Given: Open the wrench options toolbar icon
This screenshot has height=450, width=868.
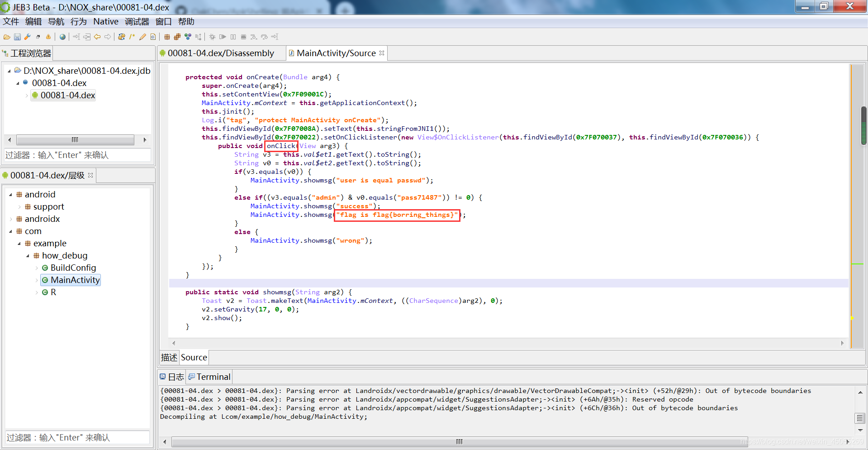Looking at the screenshot, I should pos(28,37).
